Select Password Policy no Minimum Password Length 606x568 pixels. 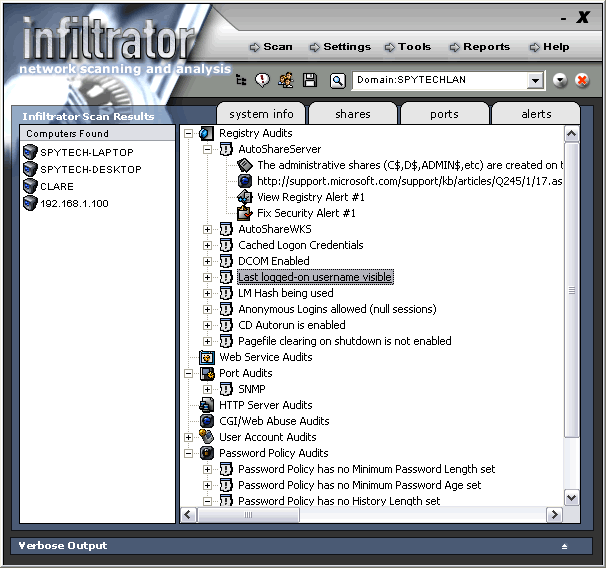366,469
